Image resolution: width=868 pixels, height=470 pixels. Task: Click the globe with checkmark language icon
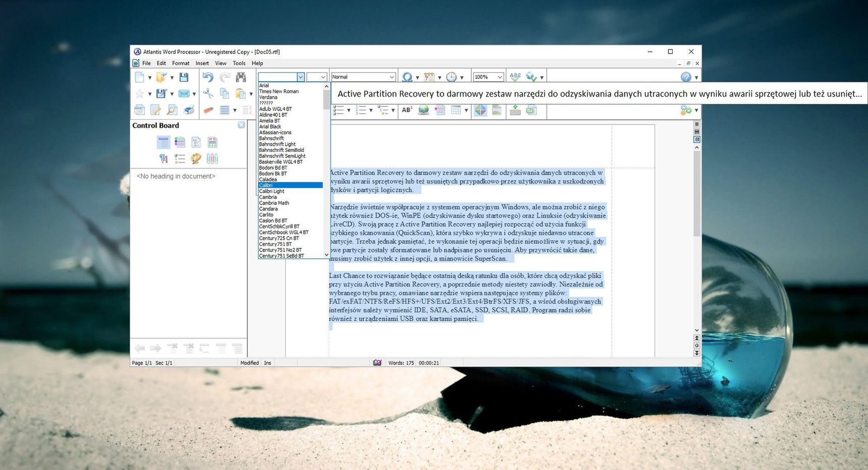(531, 77)
